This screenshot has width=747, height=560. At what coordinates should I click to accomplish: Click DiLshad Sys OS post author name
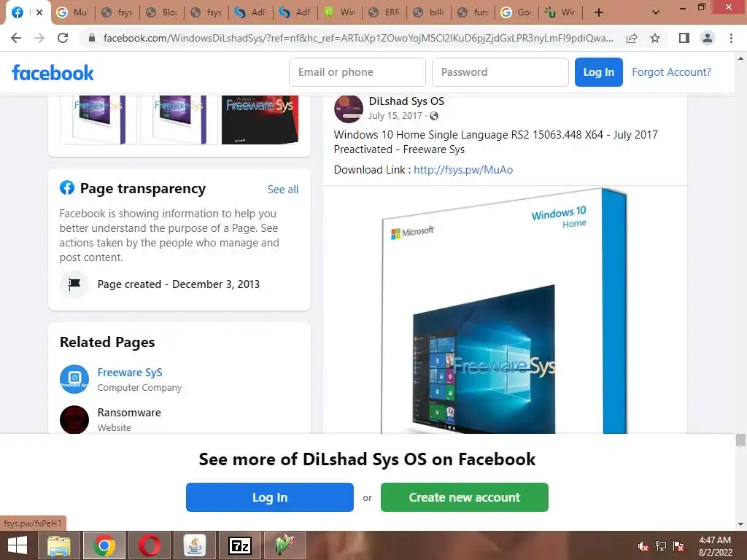[406, 101]
